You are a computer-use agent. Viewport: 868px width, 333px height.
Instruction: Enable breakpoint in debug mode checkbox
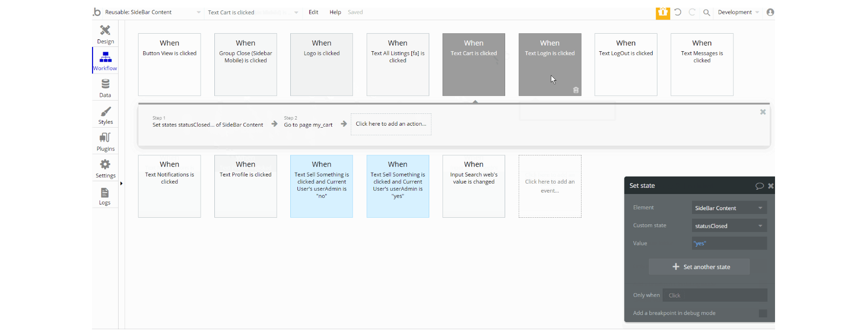(x=763, y=313)
